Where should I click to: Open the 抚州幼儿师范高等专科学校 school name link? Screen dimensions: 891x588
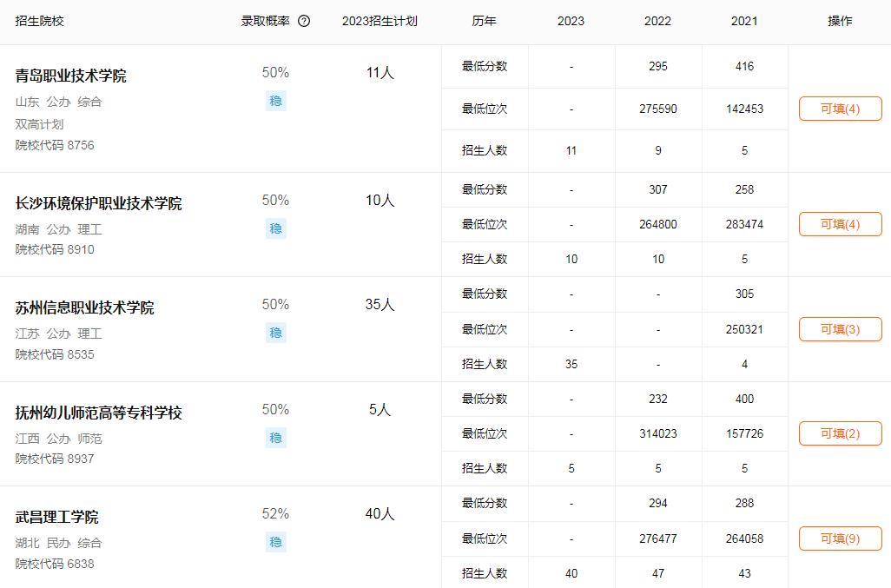click(98, 413)
